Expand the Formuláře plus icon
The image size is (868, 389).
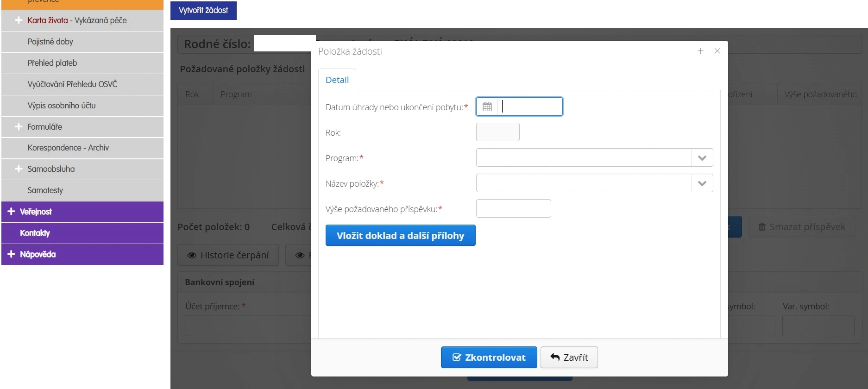(19, 126)
